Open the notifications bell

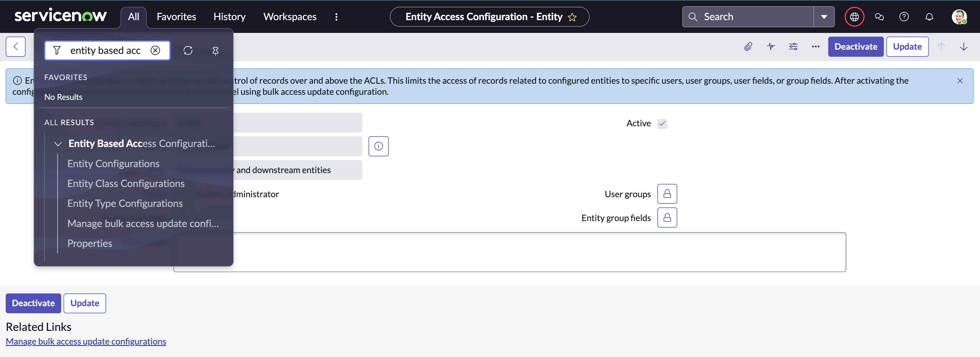(929, 17)
